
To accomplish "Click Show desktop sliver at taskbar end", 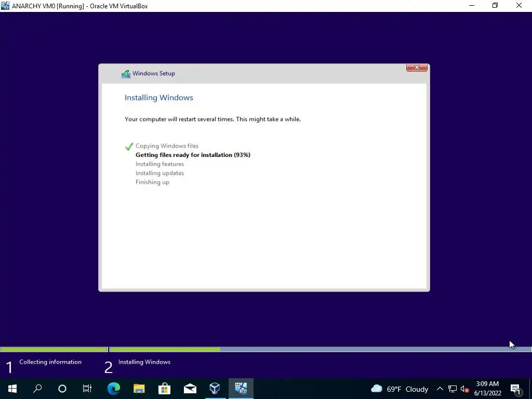I will (530, 389).
